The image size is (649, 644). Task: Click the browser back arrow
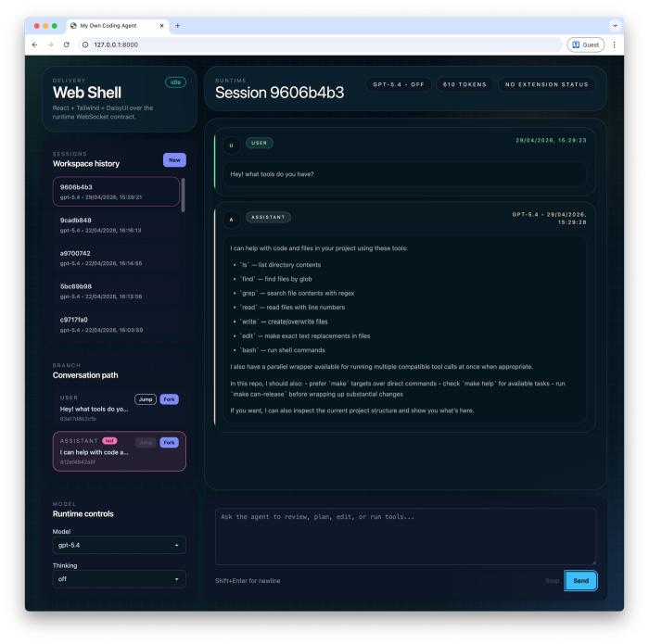(x=35, y=44)
